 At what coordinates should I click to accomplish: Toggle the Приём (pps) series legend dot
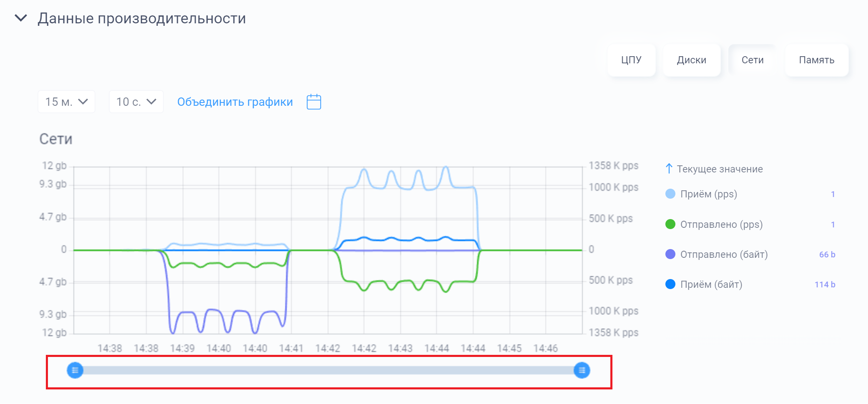click(670, 194)
